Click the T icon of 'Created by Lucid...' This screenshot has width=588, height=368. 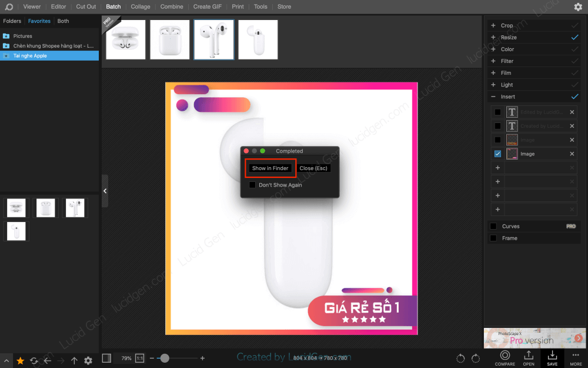tap(512, 126)
